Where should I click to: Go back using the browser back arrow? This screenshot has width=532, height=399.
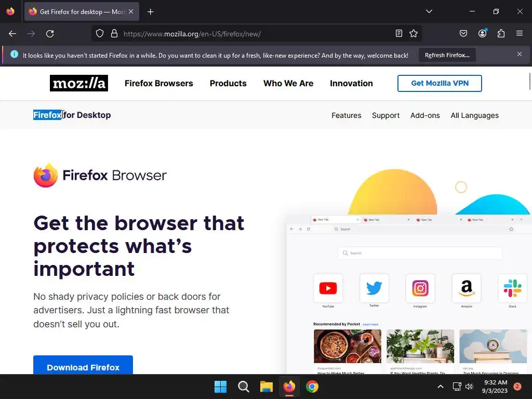(x=12, y=34)
